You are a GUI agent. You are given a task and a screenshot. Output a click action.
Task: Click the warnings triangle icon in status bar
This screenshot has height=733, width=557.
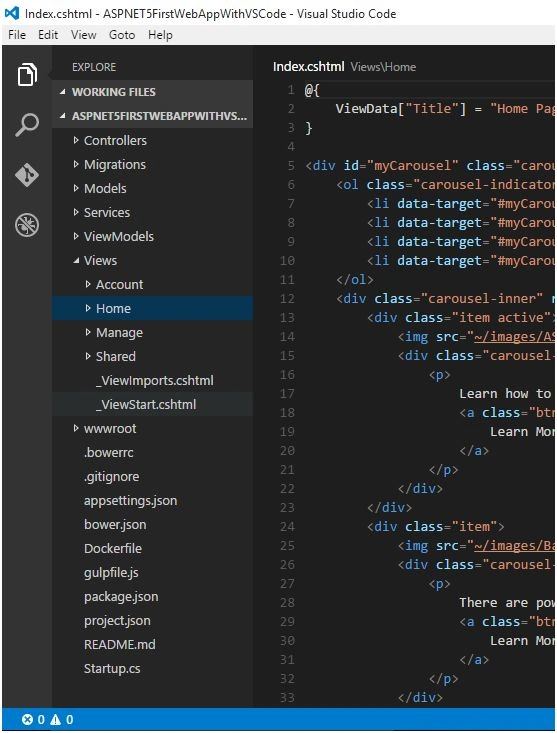point(56,719)
